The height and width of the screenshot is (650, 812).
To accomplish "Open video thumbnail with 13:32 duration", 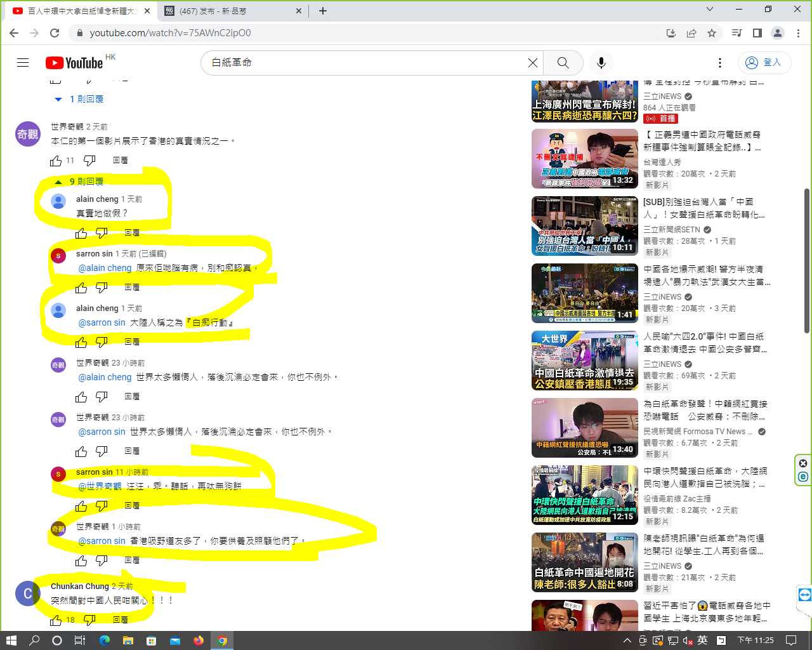I will (585, 159).
